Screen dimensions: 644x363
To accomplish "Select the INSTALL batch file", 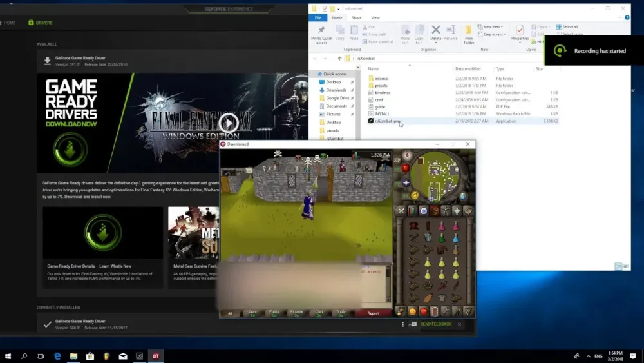I will [463, 113].
